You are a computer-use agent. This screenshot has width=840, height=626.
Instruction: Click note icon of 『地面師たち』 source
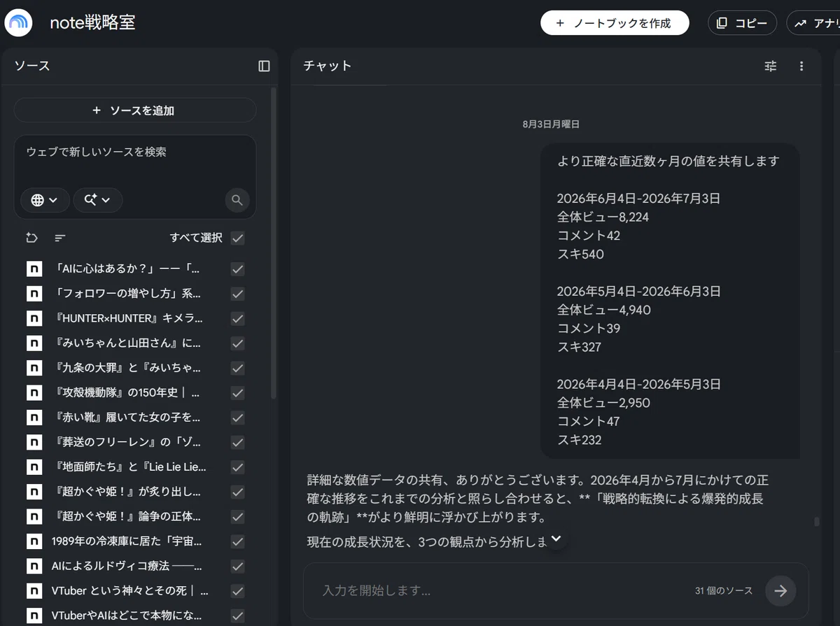(x=34, y=467)
